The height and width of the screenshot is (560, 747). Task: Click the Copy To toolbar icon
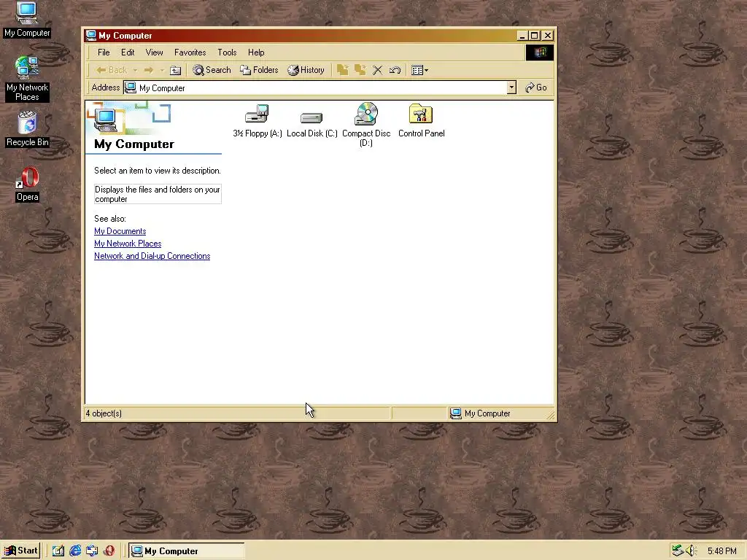click(360, 70)
